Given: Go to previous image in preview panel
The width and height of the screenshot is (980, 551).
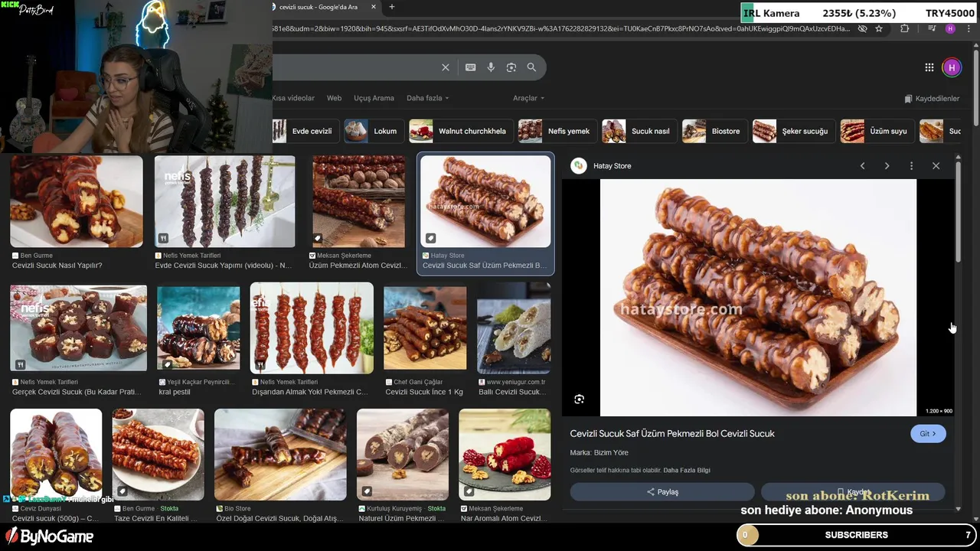Looking at the screenshot, I should click(x=862, y=166).
